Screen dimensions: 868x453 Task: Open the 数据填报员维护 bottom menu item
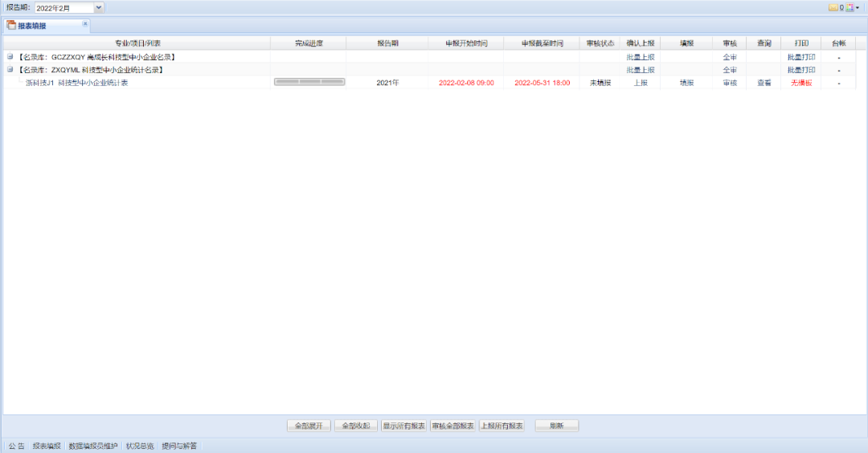(x=93, y=446)
